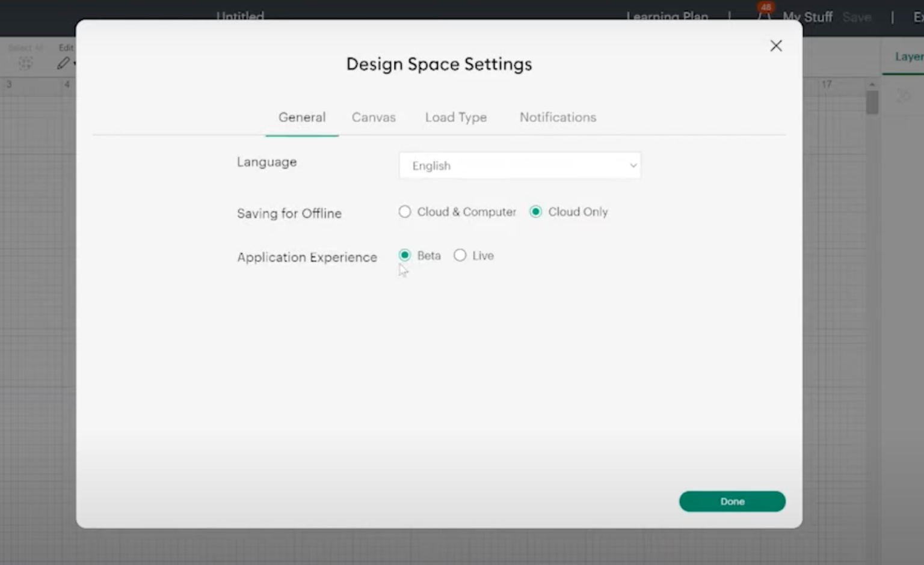Select the Cloud & Computer saving option

tap(405, 212)
